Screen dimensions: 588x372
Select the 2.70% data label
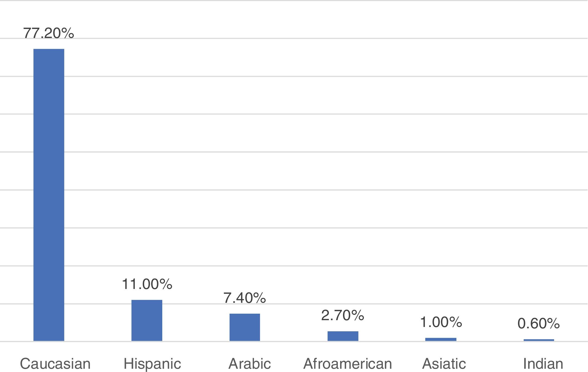pyautogui.click(x=342, y=315)
